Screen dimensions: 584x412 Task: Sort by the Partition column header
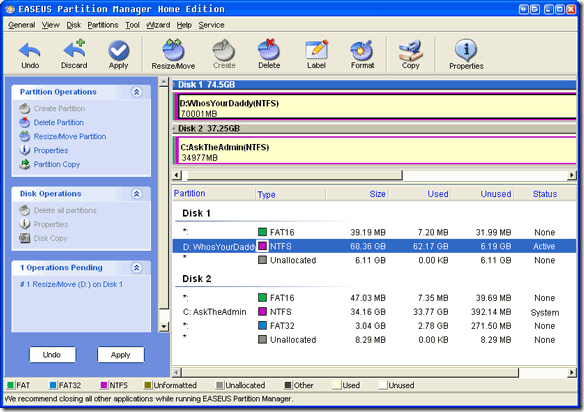[214, 194]
